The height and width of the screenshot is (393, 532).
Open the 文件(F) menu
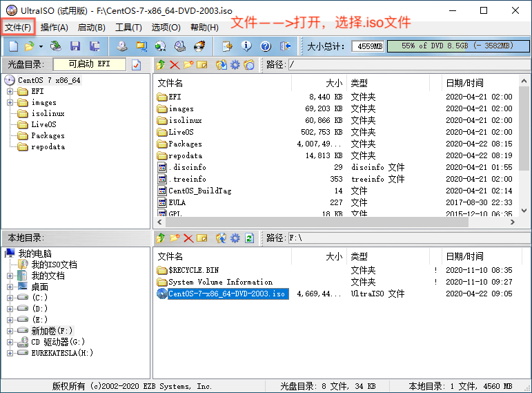tap(18, 27)
